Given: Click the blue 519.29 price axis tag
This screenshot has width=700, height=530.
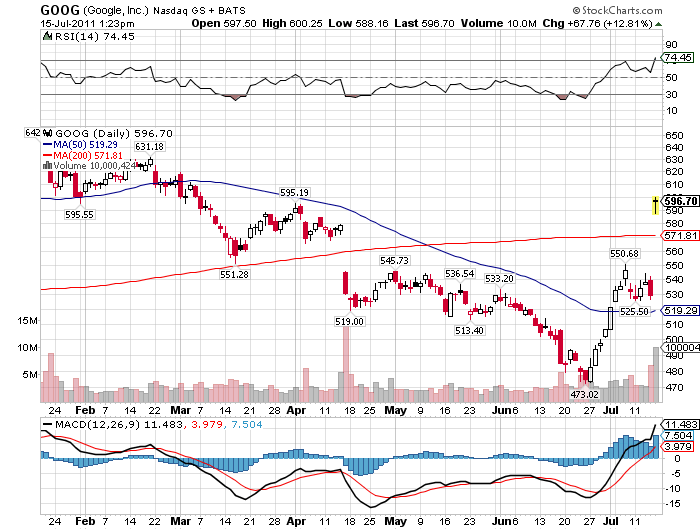Looking at the screenshot, I should 680,310.
